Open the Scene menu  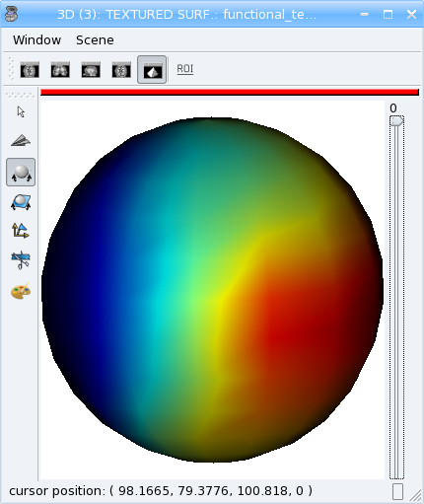click(x=95, y=40)
